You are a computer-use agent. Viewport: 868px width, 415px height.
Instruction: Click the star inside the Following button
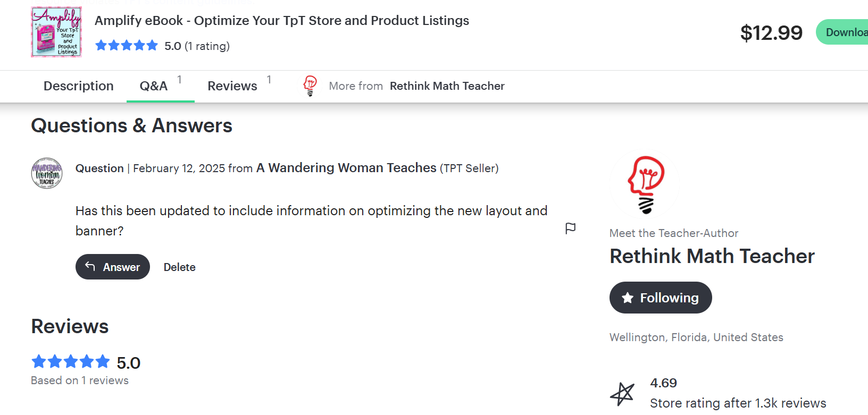click(627, 298)
